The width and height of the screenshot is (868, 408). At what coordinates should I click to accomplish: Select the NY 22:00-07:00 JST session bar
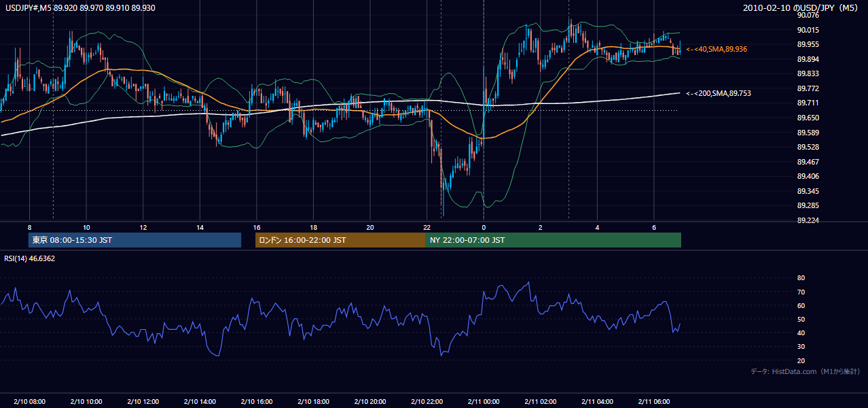[x=554, y=240]
